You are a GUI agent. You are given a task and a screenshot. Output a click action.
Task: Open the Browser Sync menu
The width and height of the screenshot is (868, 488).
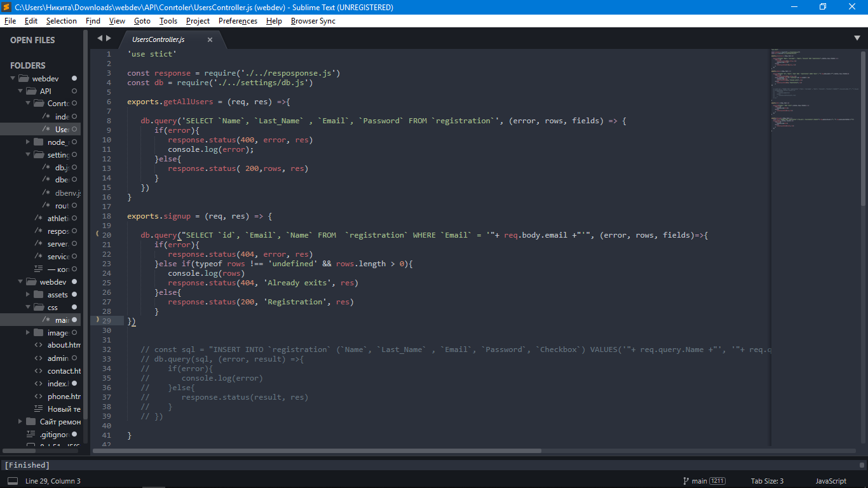(313, 21)
